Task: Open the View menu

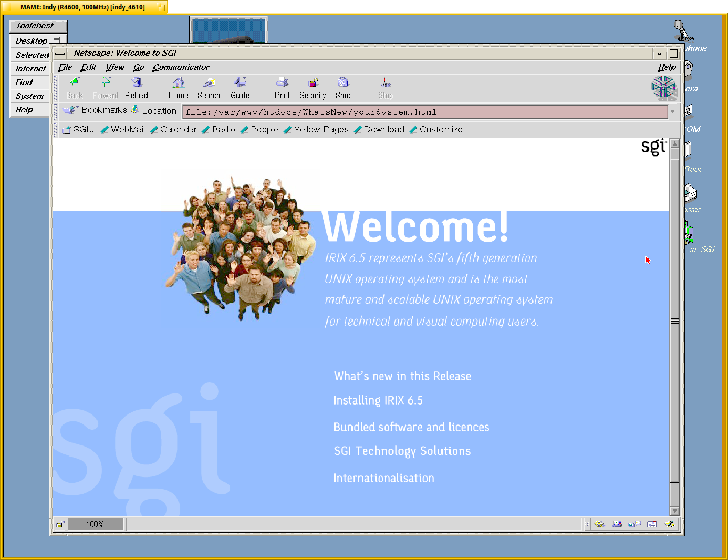Action: (x=115, y=67)
